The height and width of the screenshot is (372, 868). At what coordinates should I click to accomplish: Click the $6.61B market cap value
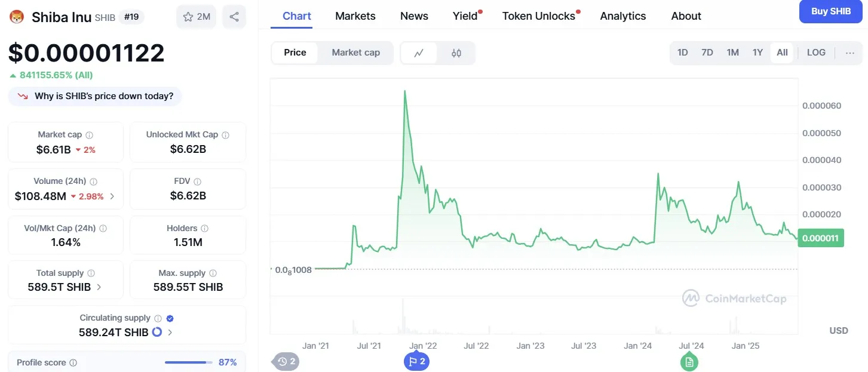(x=54, y=149)
